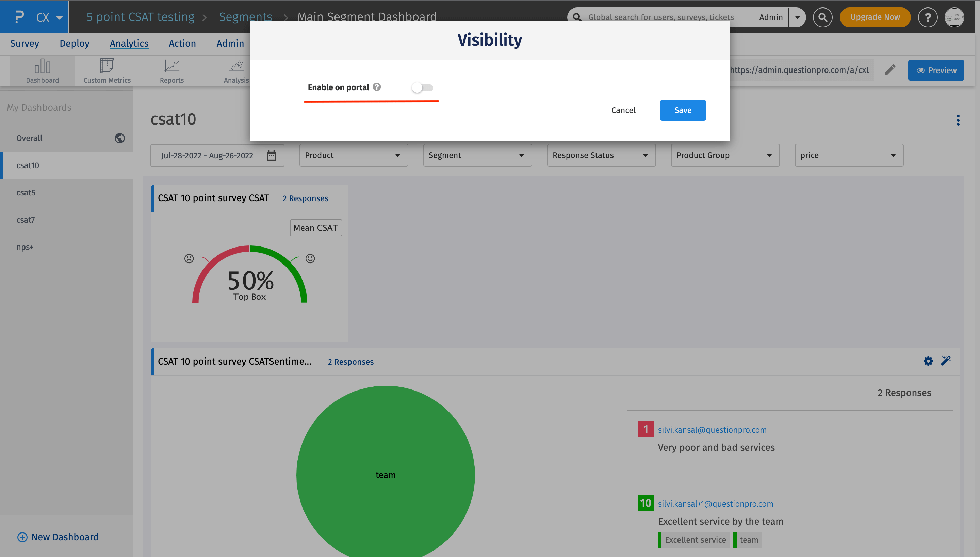The width and height of the screenshot is (980, 557).
Task: Select the csat7 dashboard in the sidebar
Action: (26, 220)
